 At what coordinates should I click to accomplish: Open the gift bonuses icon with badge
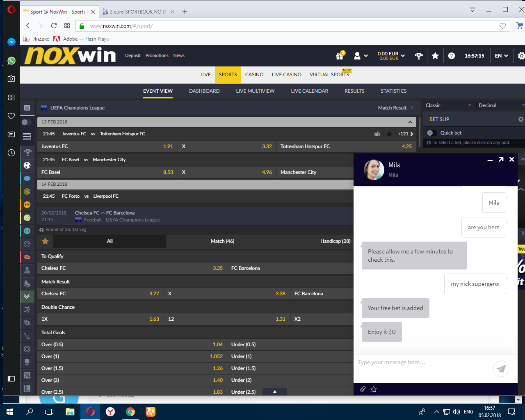[x=340, y=55]
